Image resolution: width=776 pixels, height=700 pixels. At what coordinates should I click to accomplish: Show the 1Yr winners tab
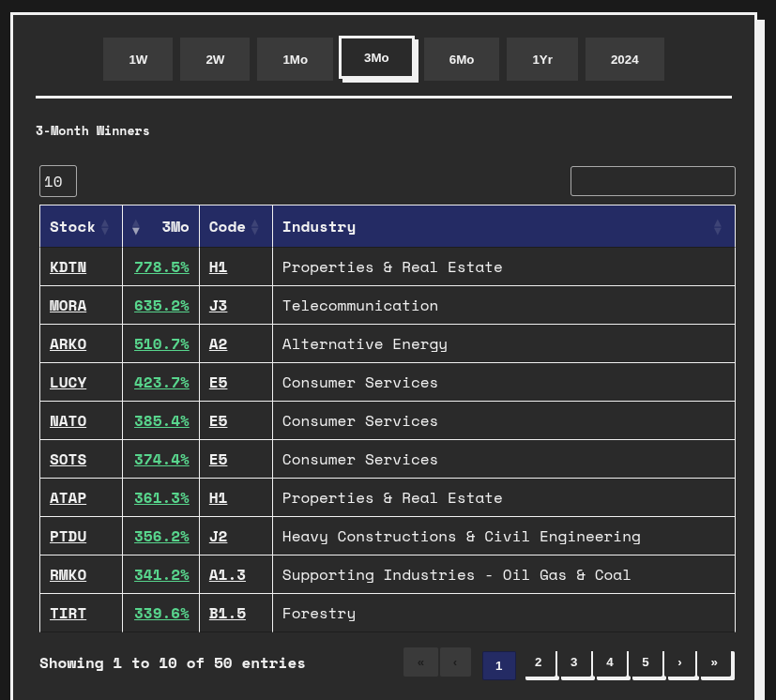542,59
